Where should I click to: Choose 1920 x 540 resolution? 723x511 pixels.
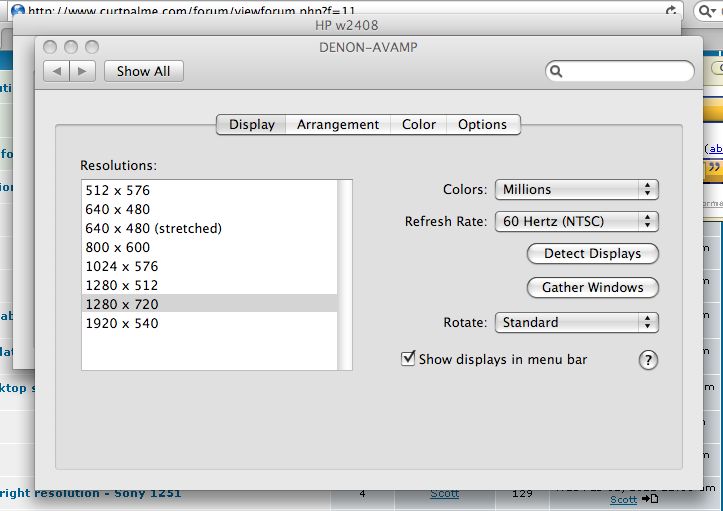209,323
